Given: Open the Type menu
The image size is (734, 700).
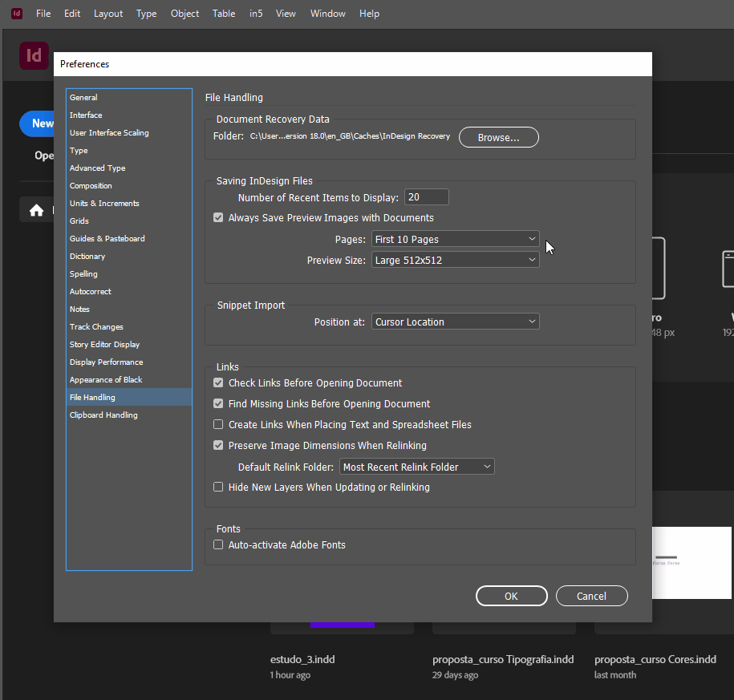Looking at the screenshot, I should [x=147, y=14].
